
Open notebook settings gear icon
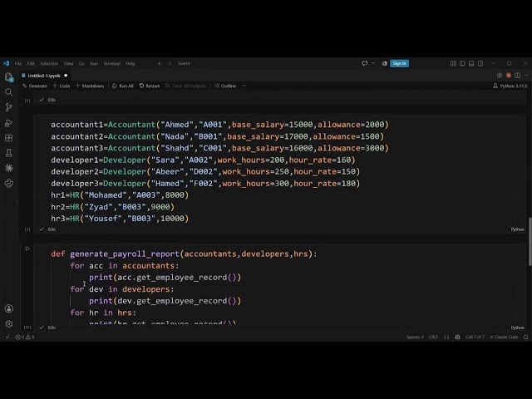[x=500, y=76]
